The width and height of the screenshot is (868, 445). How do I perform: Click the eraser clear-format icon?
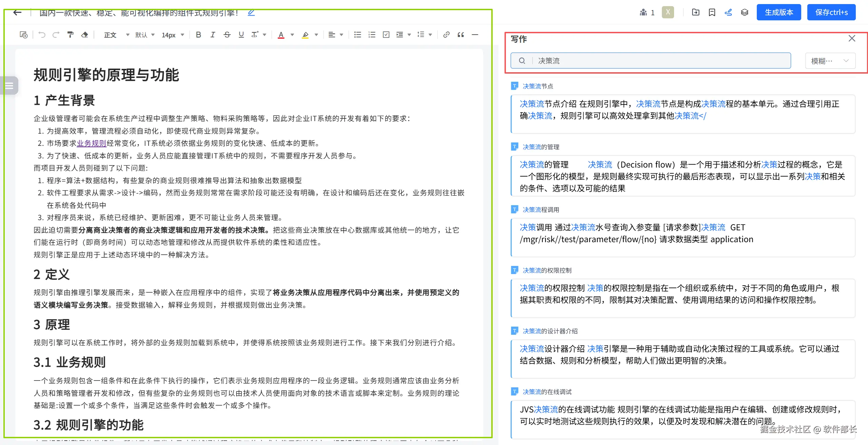pos(85,35)
